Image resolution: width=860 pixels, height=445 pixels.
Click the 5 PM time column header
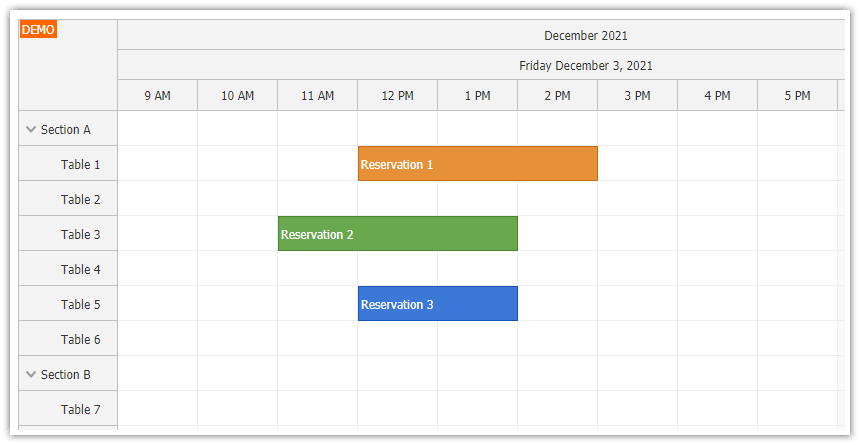point(797,96)
